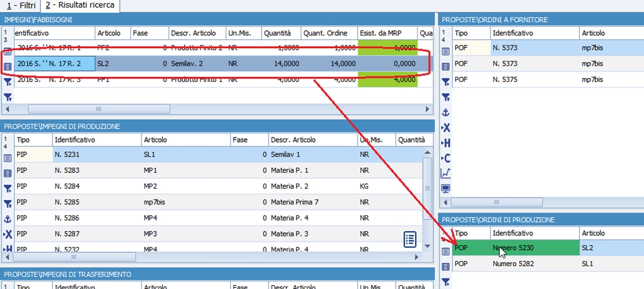Click down arrow of Impegni di Produzione vertical scrollbar
Image resolution: width=644 pixels, height=289 pixels.
click(x=427, y=246)
